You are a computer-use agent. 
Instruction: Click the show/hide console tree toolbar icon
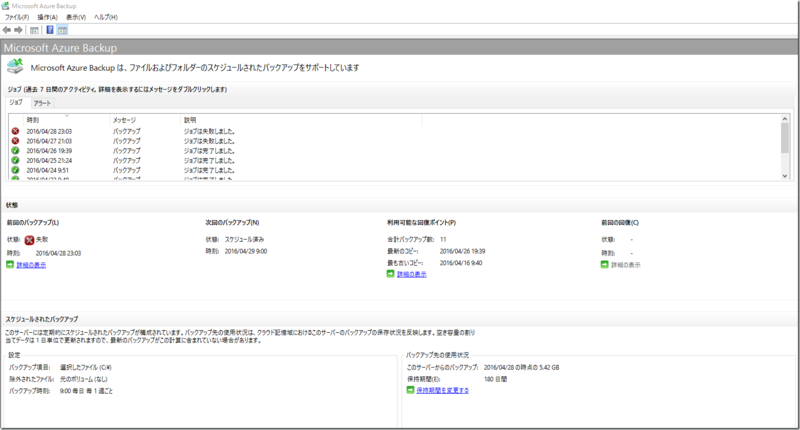[x=34, y=30]
